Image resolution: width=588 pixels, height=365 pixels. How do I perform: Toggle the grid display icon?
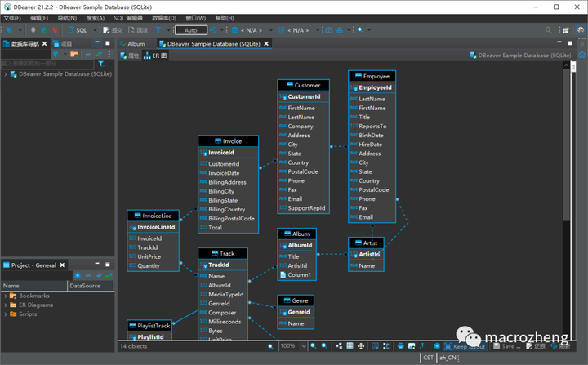tap(350, 346)
